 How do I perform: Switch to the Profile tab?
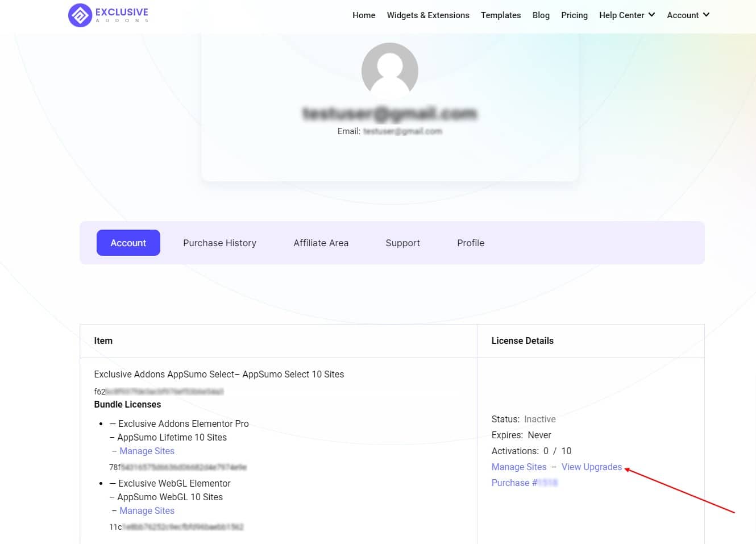[x=471, y=243]
